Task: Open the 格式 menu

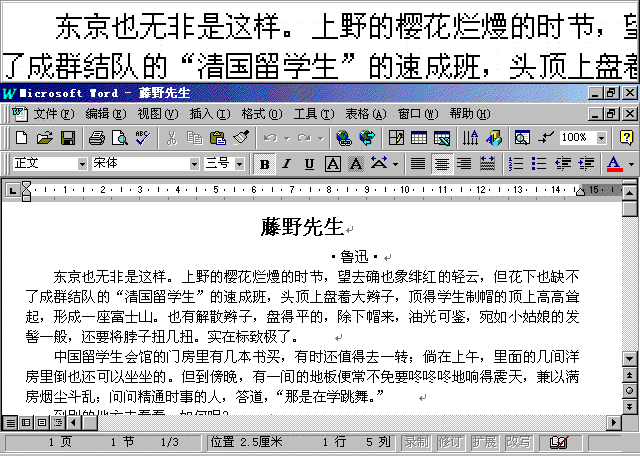Action: [x=261, y=113]
